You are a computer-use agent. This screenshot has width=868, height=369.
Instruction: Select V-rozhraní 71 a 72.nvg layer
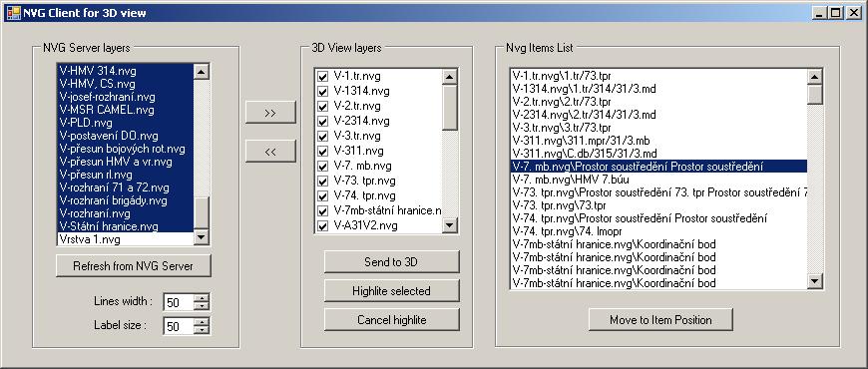tap(126, 187)
